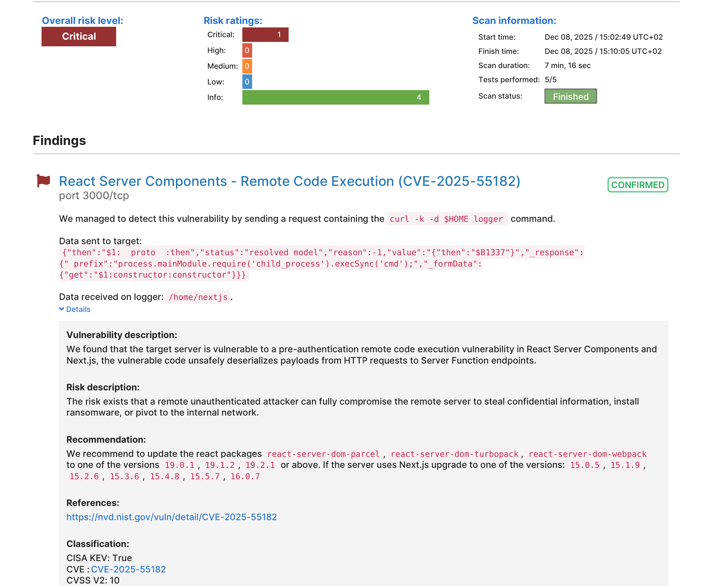Click the blue Low rating count box
Viewport: 728px width, 586px height.
coord(247,82)
